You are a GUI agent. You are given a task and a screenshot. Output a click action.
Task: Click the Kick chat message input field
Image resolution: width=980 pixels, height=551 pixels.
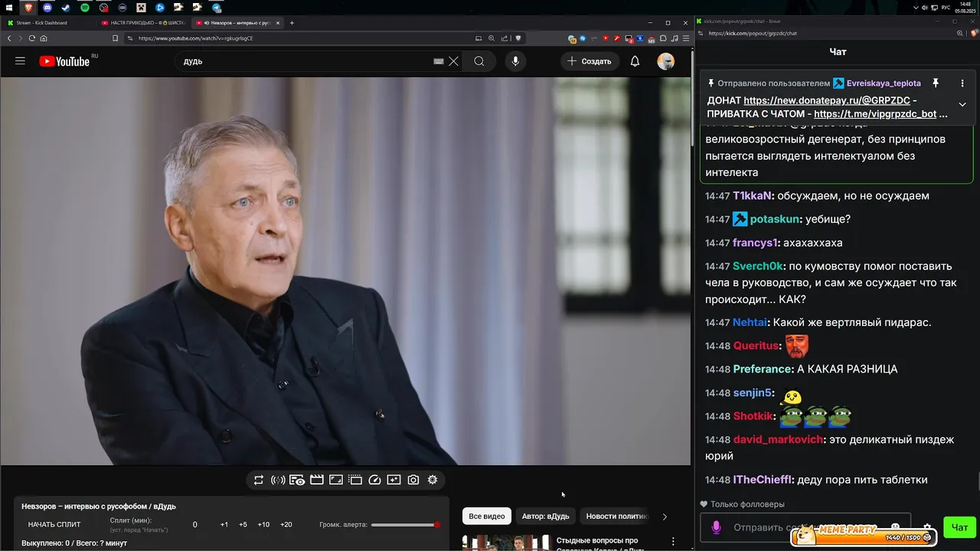pyautogui.click(x=805, y=527)
